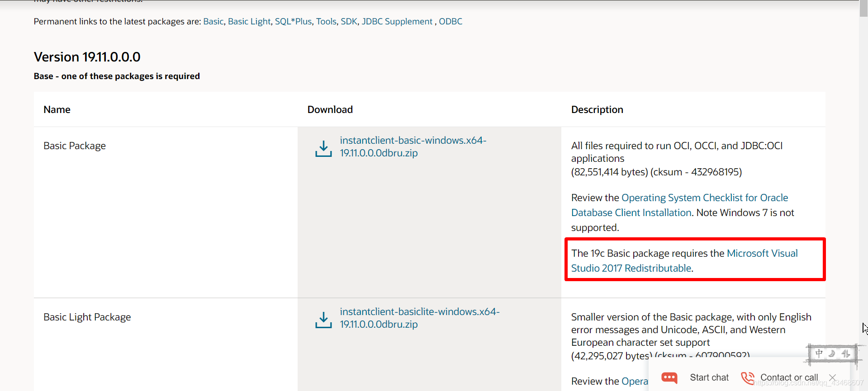Click the Start chat button
This screenshot has height=391, width=868.
[x=709, y=377]
